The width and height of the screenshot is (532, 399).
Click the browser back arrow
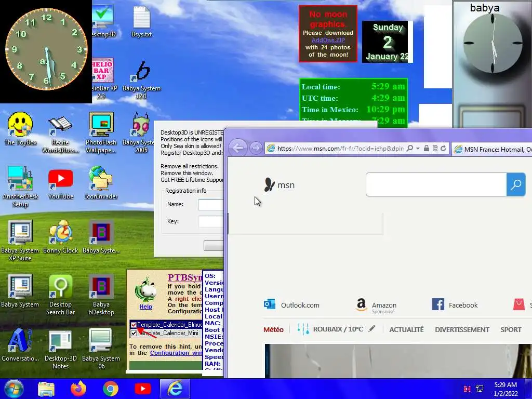click(238, 148)
